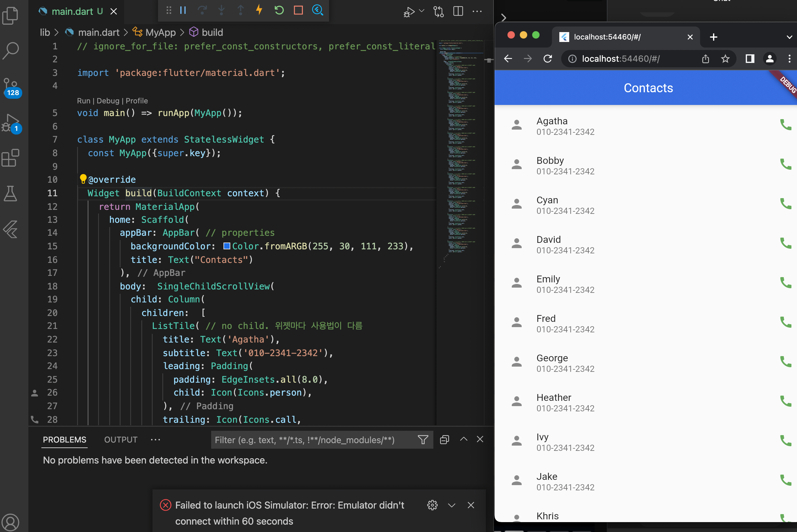Open the Testing flask view
The width and height of the screenshot is (797, 532).
11,193
